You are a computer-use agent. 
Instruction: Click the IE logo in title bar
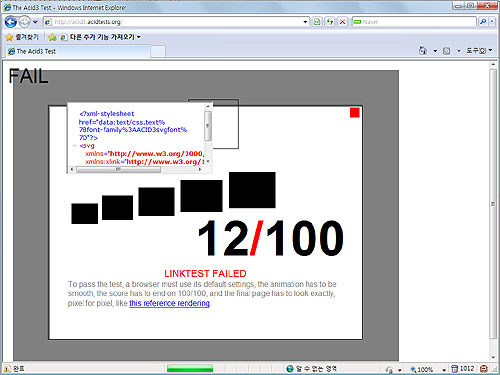coord(7,7)
